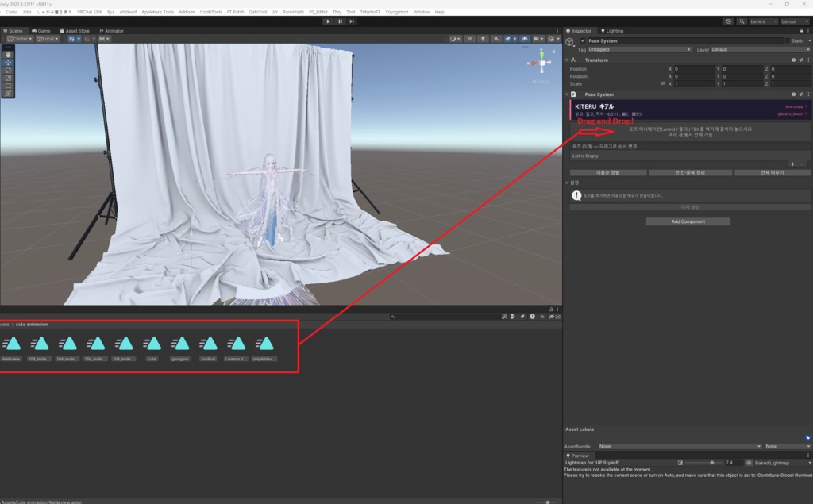Open the Window menu
Screen dimensions: 813x504
pos(422,12)
